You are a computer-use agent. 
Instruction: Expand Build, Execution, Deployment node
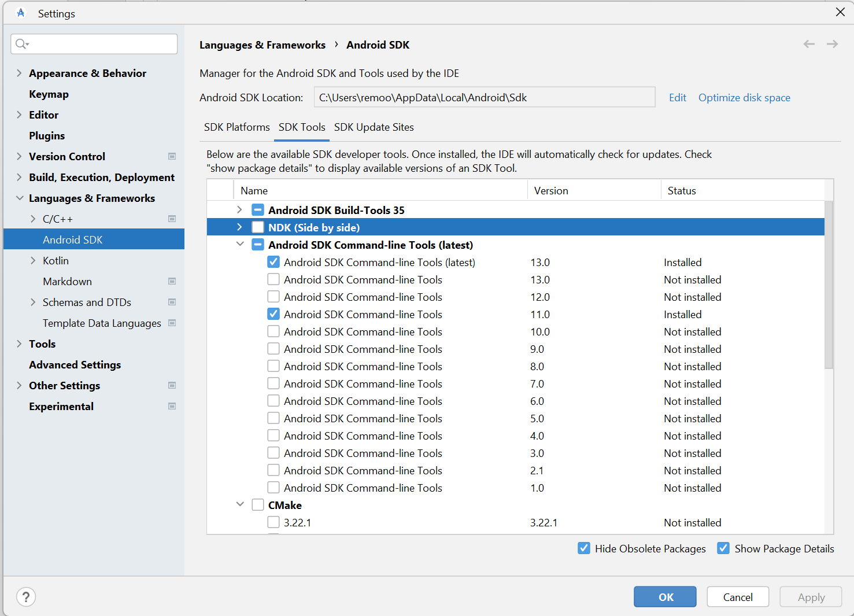tap(19, 177)
